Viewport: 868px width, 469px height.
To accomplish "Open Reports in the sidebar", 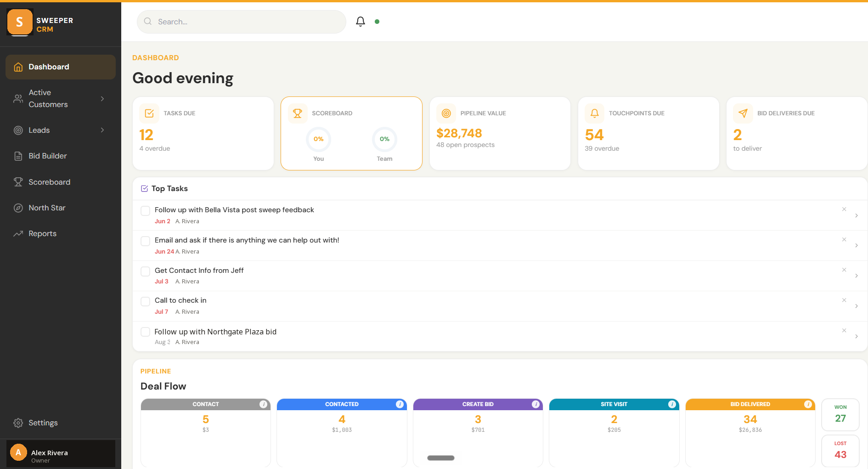I will (x=61, y=234).
